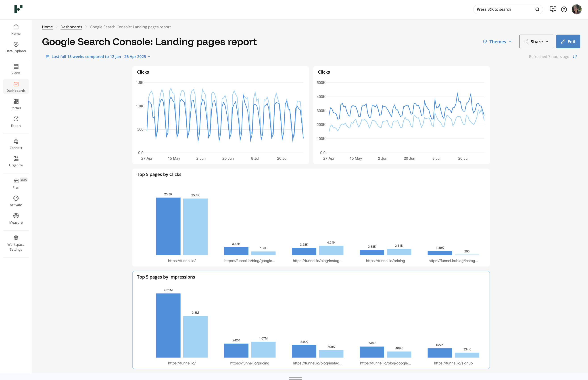Expand the Share options dropdown
The width and height of the screenshot is (588, 380).
(536, 41)
